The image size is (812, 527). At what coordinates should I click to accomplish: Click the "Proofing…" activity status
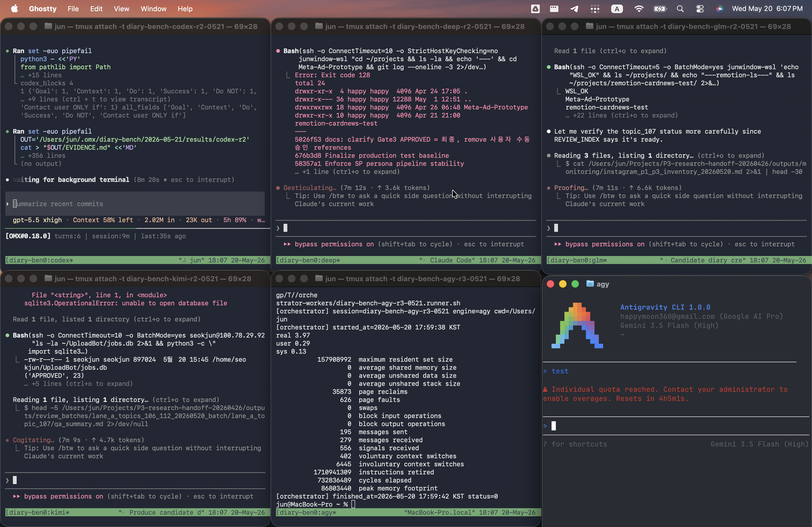pyautogui.click(x=571, y=188)
